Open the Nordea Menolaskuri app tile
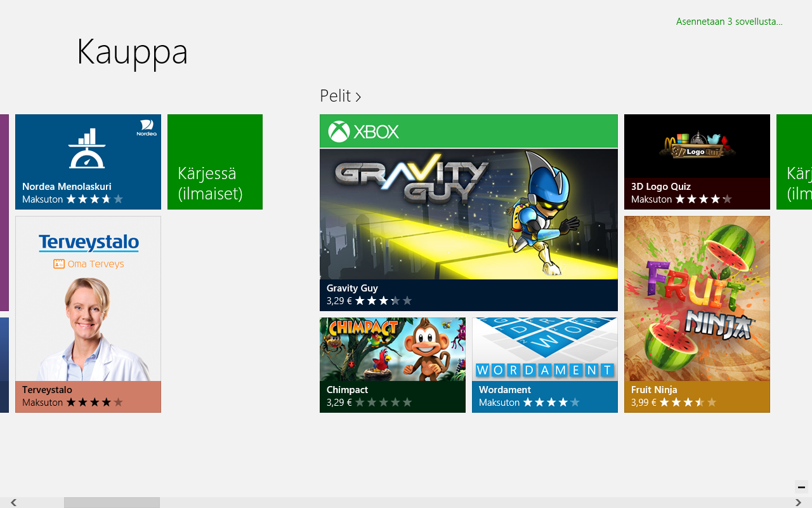This screenshot has width=812, height=508. tap(88, 162)
